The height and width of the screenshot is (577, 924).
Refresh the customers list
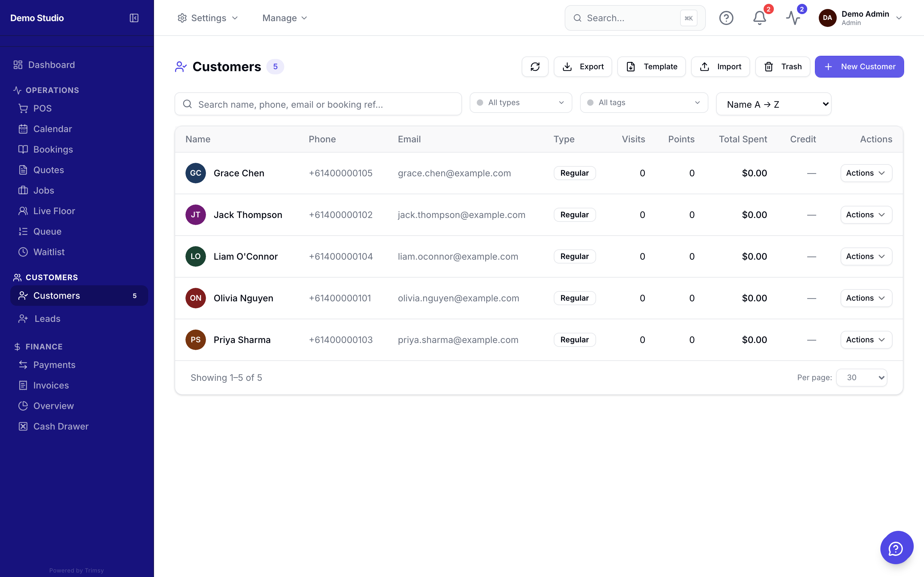(535, 67)
